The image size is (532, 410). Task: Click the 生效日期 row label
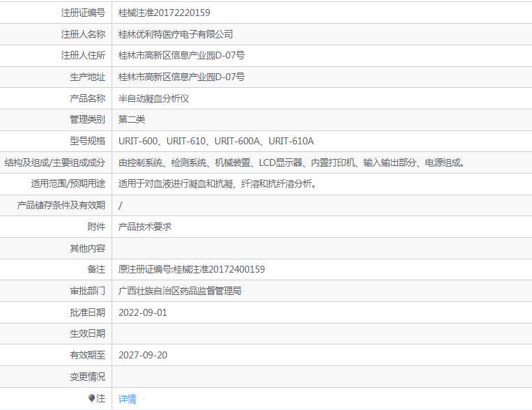click(x=87, y=333)
